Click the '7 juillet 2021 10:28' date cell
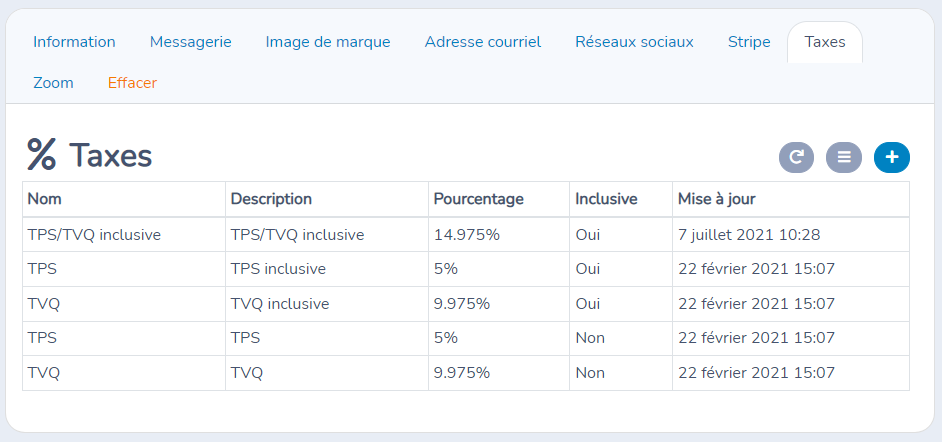The width and height of the screenshot is (942, 442). 791,234
